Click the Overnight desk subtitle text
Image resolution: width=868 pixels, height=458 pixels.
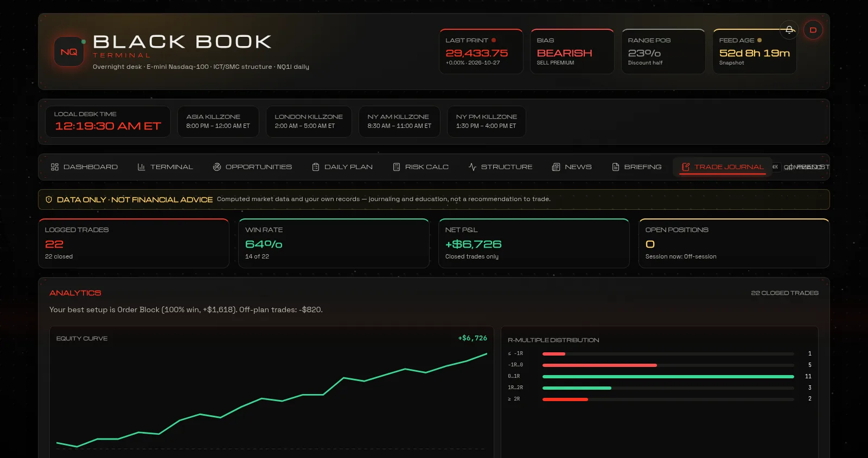[x=201, y=67]
